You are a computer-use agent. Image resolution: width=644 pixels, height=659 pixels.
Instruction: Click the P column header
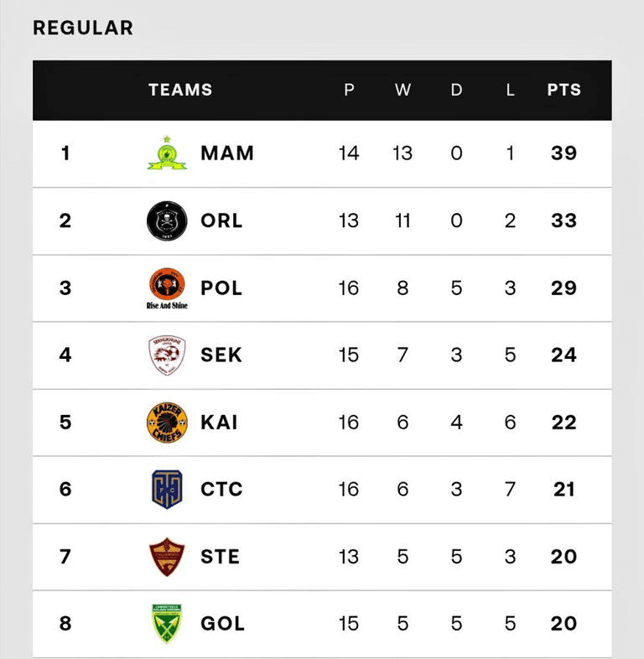pos(349,90)
